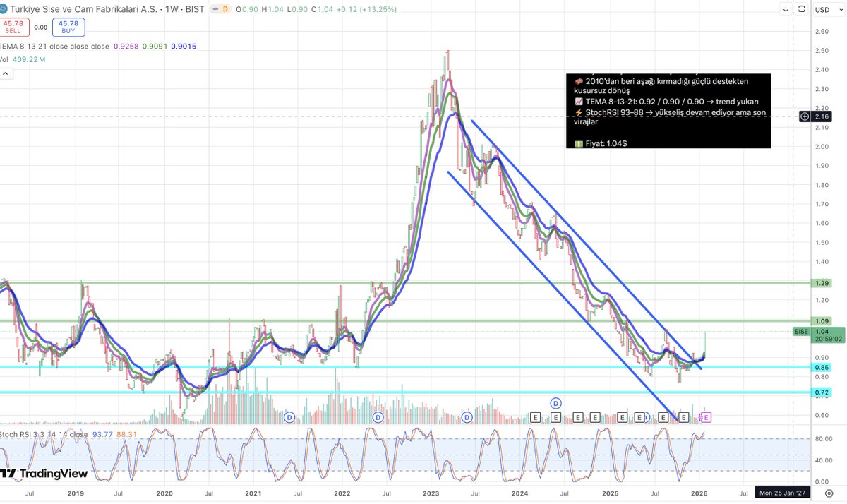Click the 2023 time axis label
Screen dimensions: 847x504
click(431, 492)
